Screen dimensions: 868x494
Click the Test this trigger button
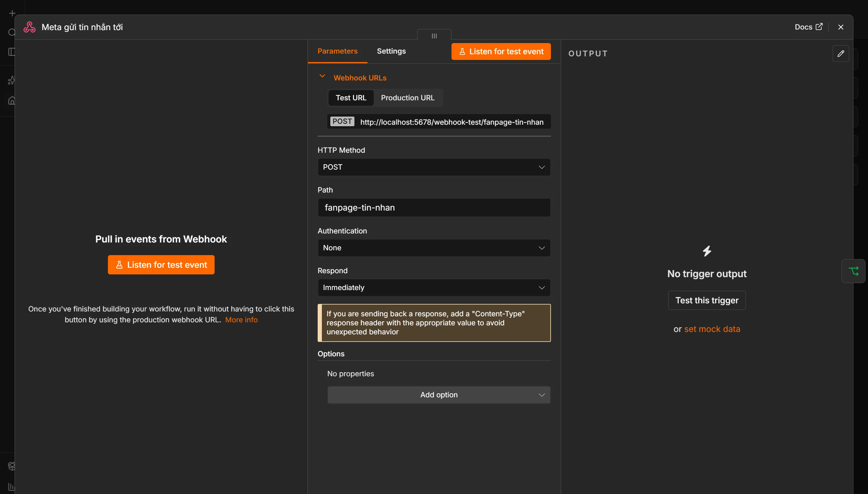707,300
